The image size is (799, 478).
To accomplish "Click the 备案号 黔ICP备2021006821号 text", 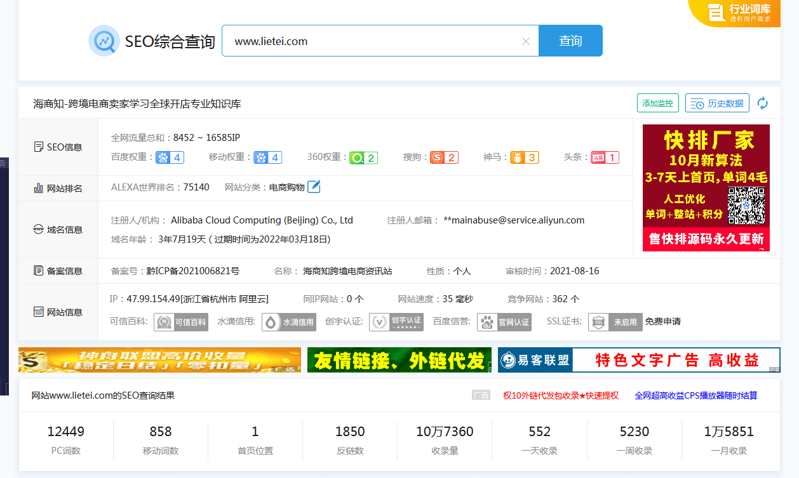I will coord(193,271).
